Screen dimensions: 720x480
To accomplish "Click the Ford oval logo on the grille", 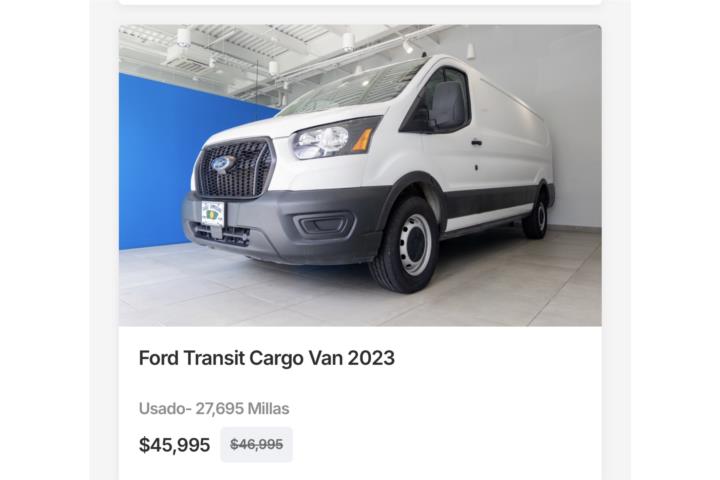I will [223, 164].
